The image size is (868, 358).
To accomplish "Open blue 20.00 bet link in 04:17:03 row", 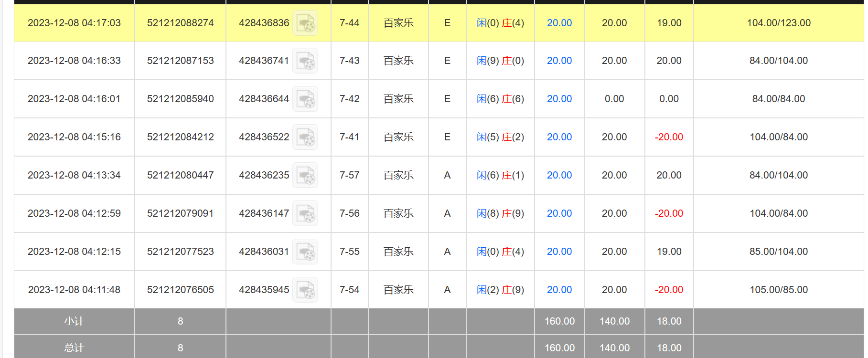I will click(x=559, y=23).
